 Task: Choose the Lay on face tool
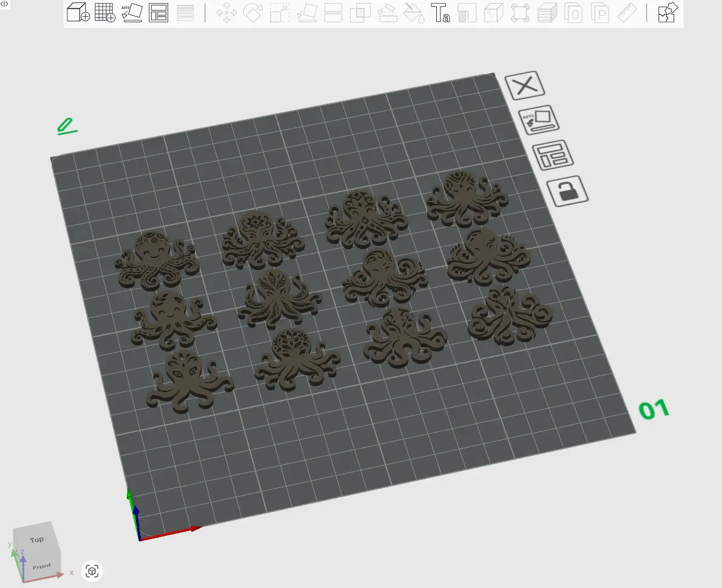pyautogui.click(x=306, y=12)
